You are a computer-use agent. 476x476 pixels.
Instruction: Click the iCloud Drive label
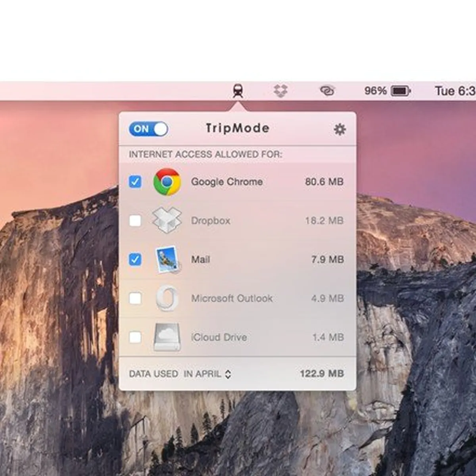click(219, 337)
